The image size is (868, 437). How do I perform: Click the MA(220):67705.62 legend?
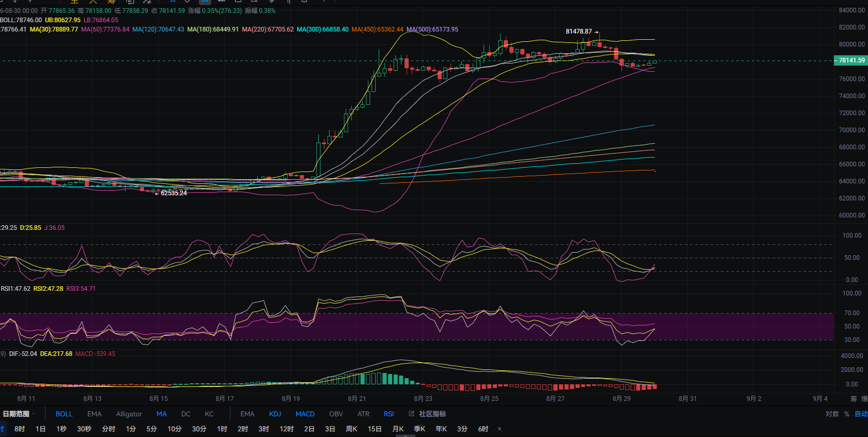[268, 29]
